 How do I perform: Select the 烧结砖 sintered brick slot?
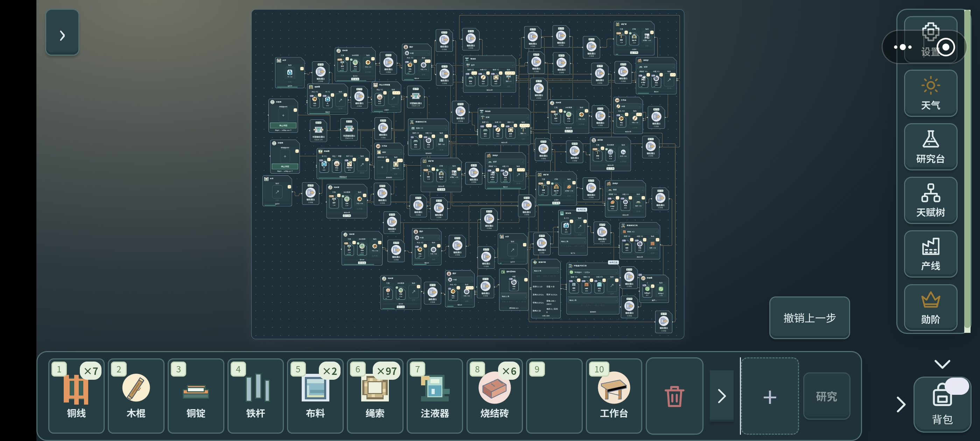click(494, 395)
